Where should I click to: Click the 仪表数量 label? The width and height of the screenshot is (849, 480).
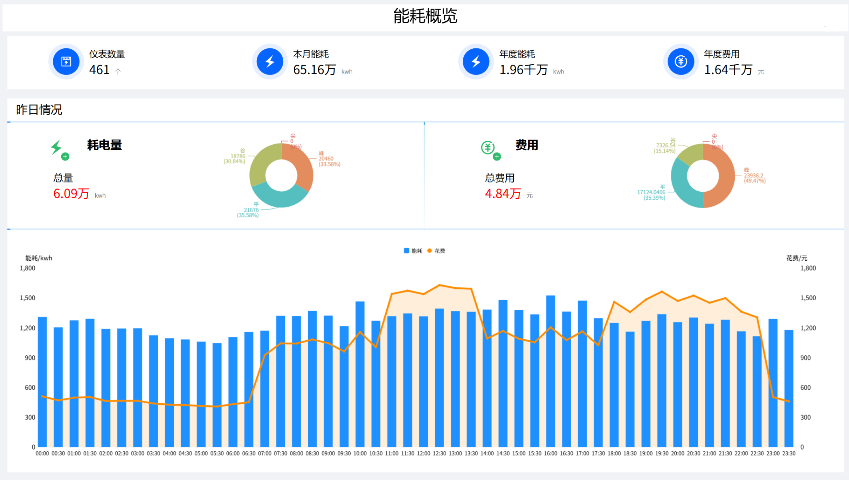107,54
